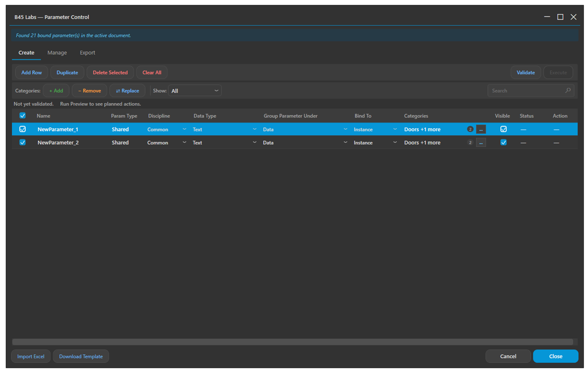
Task: Click the Name column header
Action: point(43,116)
